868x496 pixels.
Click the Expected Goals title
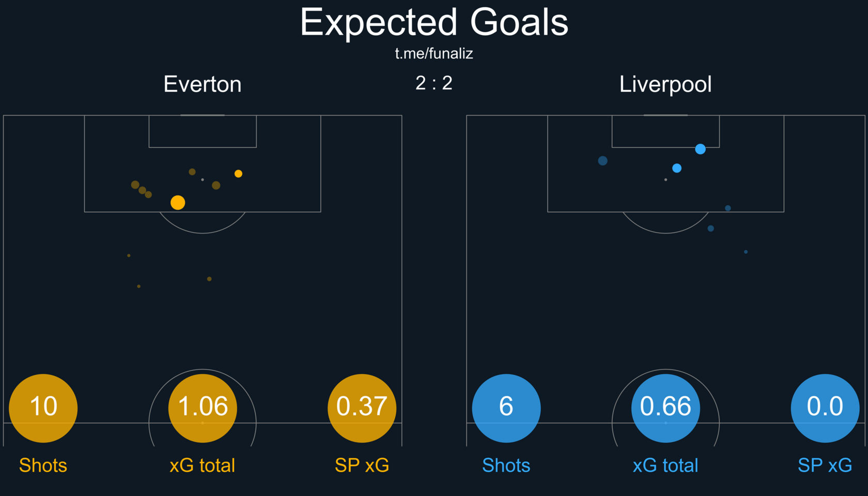434,22
